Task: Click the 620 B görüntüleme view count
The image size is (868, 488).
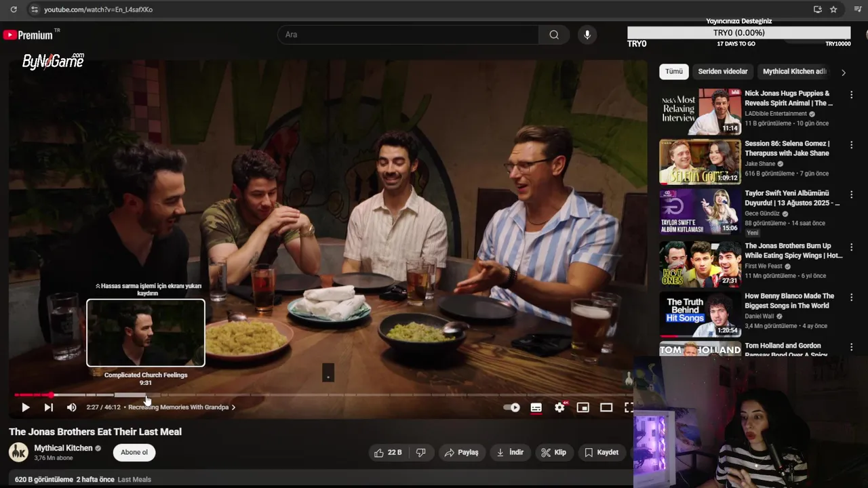Action: click(44, 479)
